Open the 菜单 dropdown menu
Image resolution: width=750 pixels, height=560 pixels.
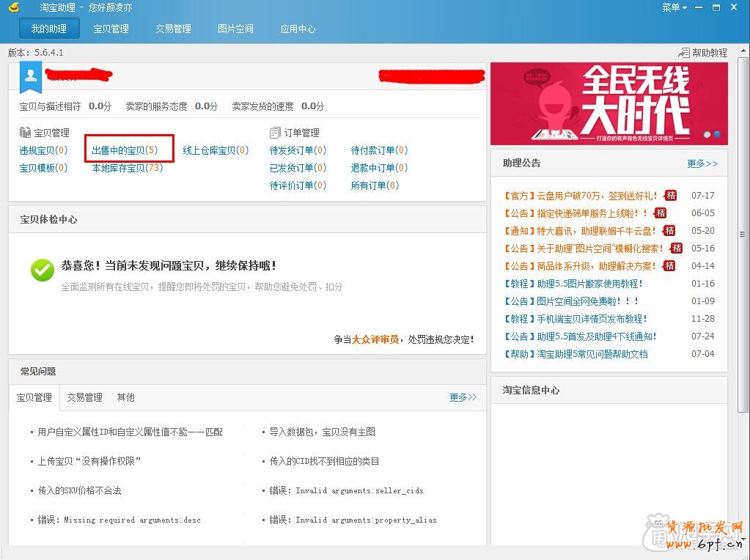[674, 7]
